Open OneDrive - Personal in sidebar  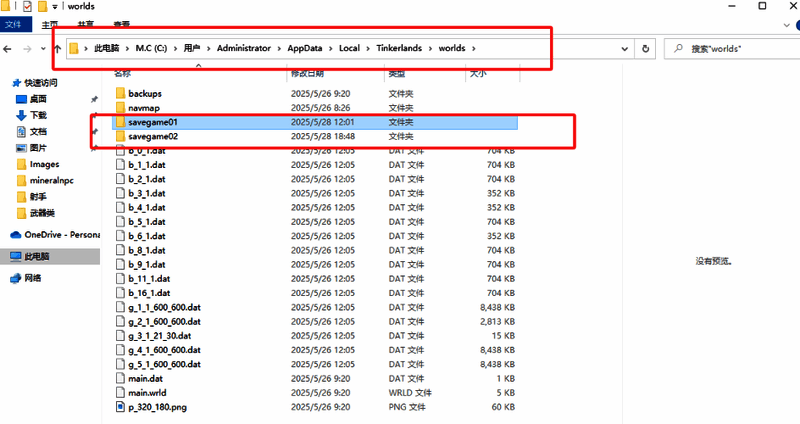55,234
